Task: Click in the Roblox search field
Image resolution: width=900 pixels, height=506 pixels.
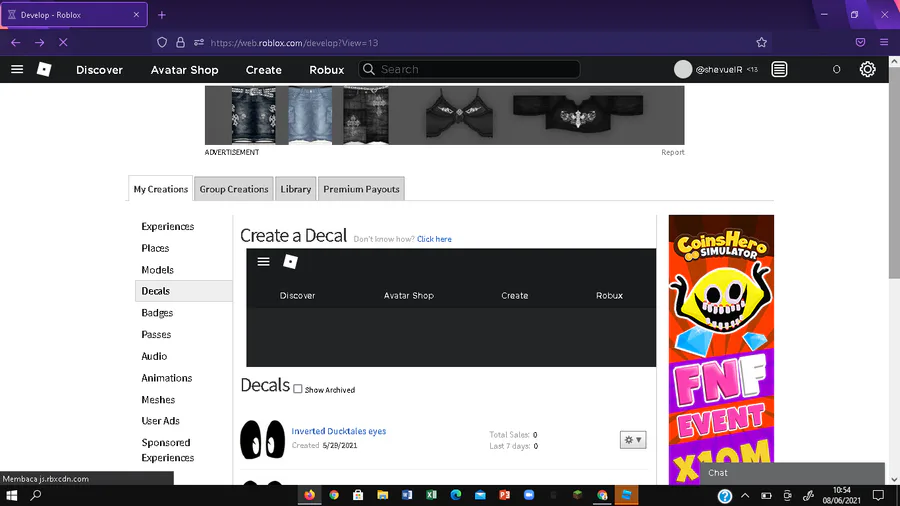Action: pyautogui.click(x=470, y=69)
